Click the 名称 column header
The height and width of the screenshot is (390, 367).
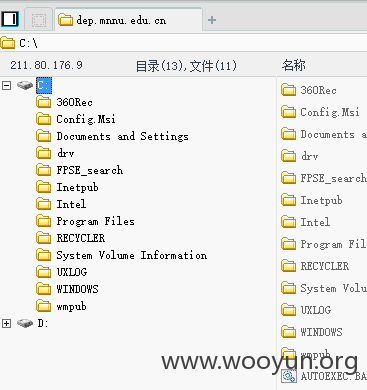tap(293, 65)
